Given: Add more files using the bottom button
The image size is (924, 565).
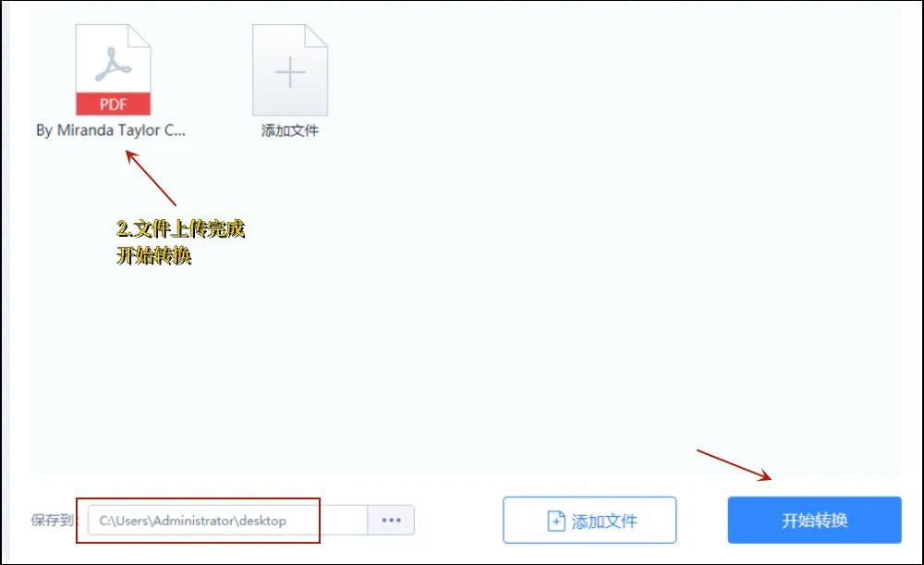Looking at the screenshot, I should click(589, 519).
